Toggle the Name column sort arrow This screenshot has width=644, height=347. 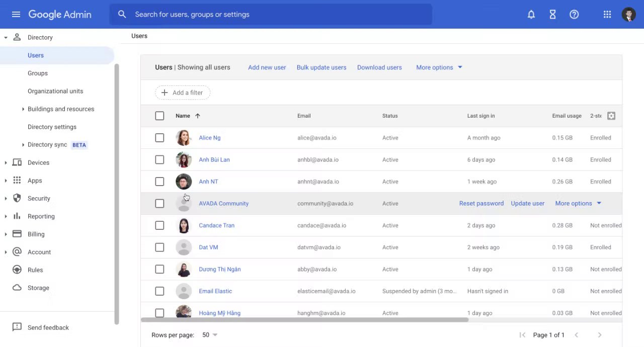[198, 116]
